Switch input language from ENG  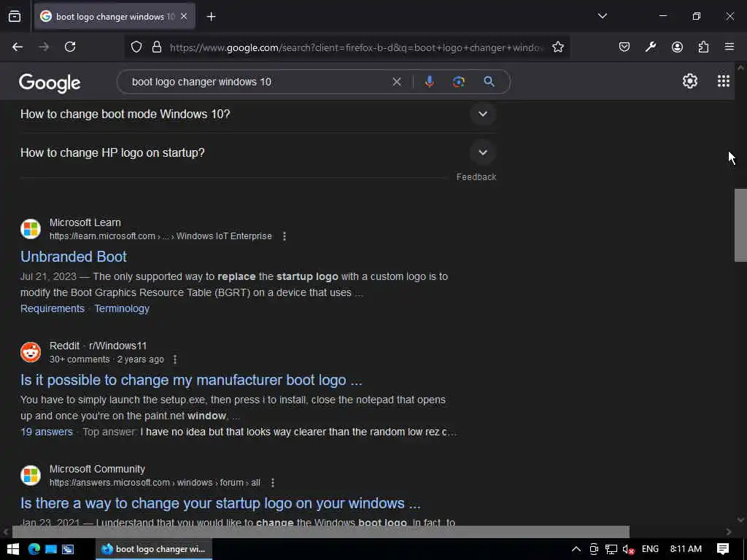pos(650,549)
